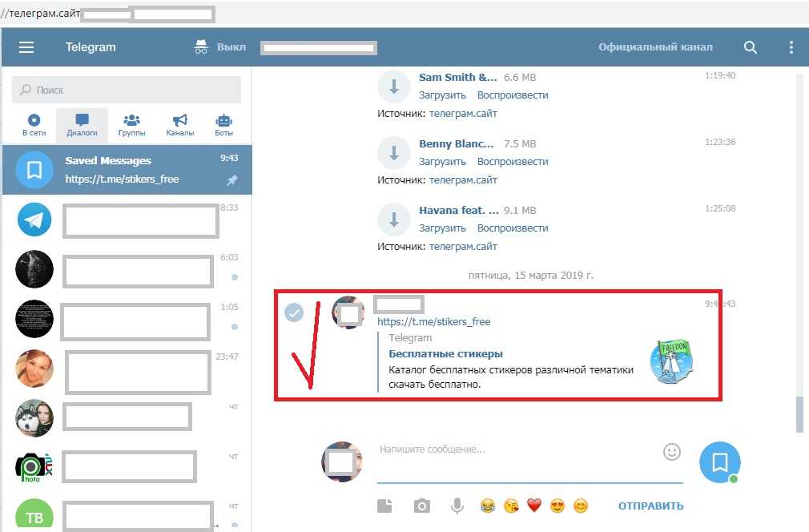Click the search magnifier in header
The width and height of the screenshot is (809, 532).
click(751, 47)
